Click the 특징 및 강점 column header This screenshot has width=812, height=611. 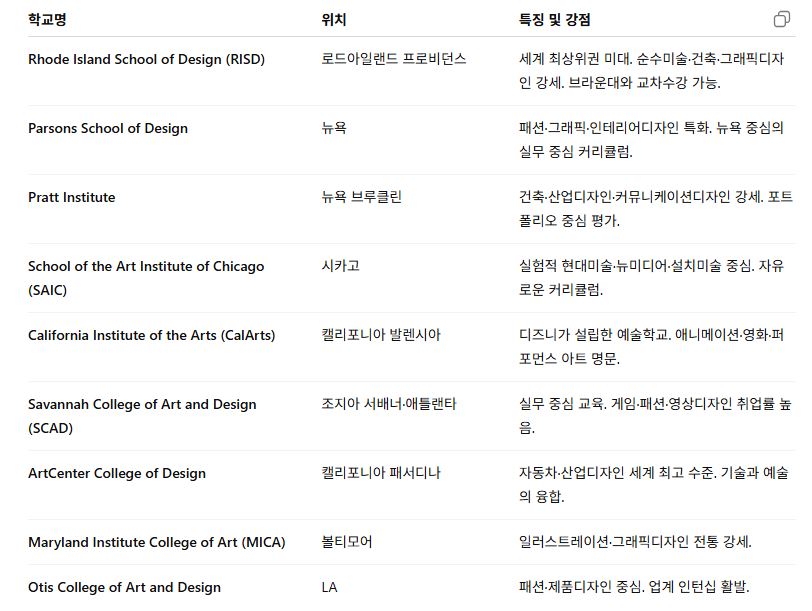[x=554, y=19]
